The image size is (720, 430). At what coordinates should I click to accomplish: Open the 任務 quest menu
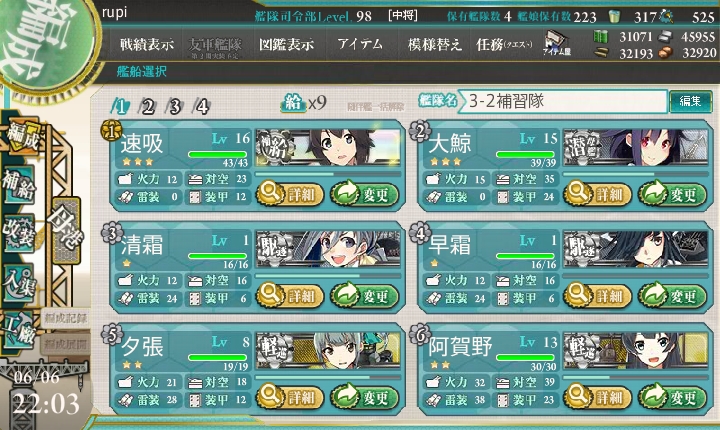point(504,44)
